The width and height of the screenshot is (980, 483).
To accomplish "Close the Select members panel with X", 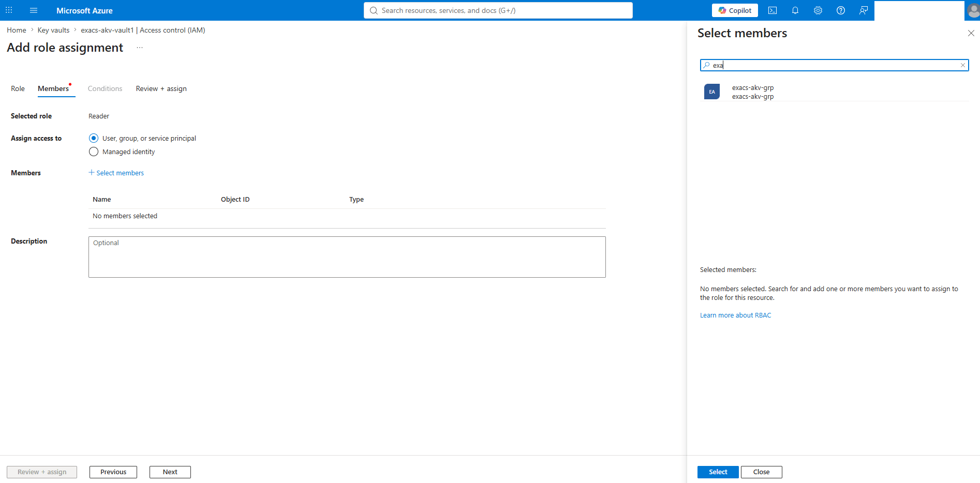I will pyautogui.click(x=971, y=33).
